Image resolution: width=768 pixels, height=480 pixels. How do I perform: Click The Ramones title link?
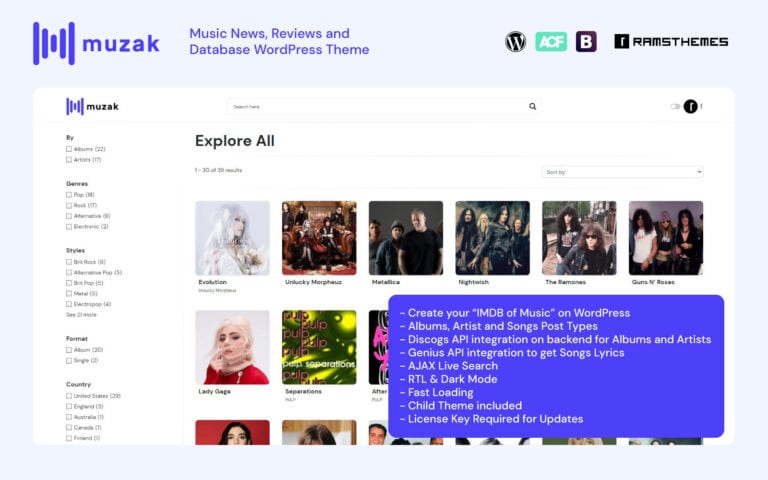[x=566, y=282]
